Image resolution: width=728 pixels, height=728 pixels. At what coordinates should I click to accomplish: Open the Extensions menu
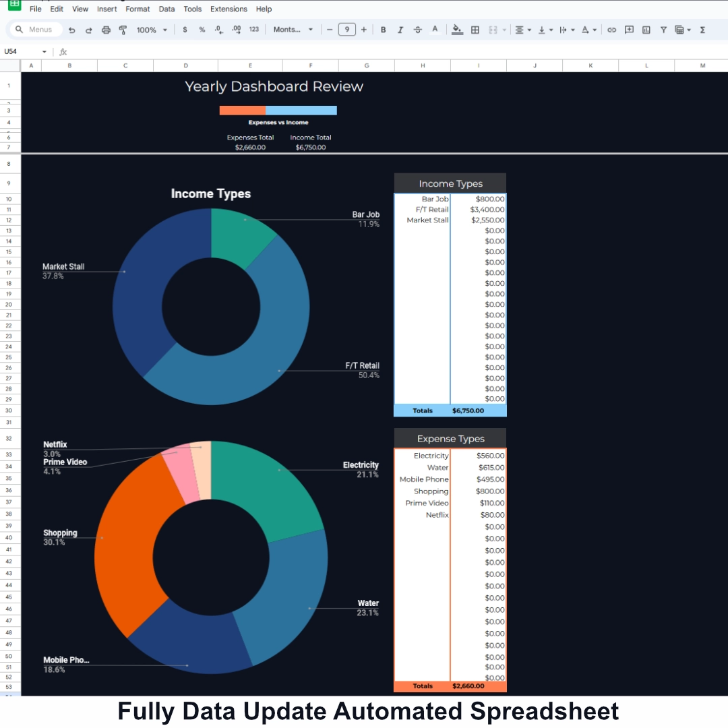point(229,9)
